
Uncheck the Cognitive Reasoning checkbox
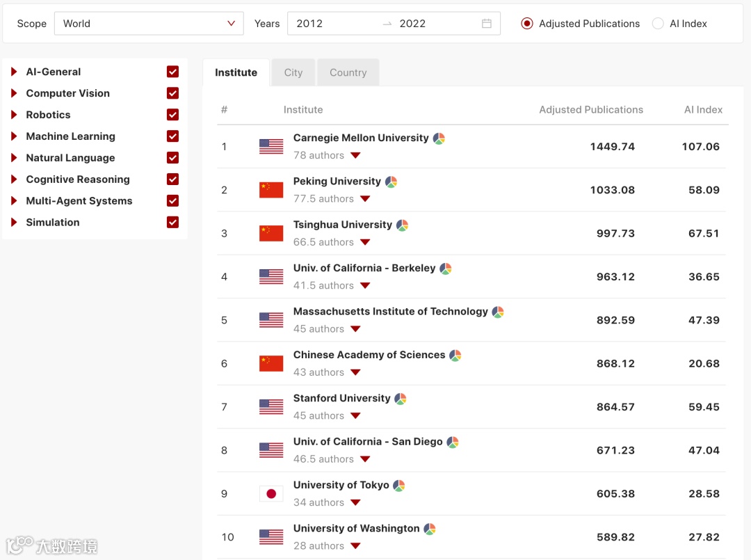(x=172, y=179)
